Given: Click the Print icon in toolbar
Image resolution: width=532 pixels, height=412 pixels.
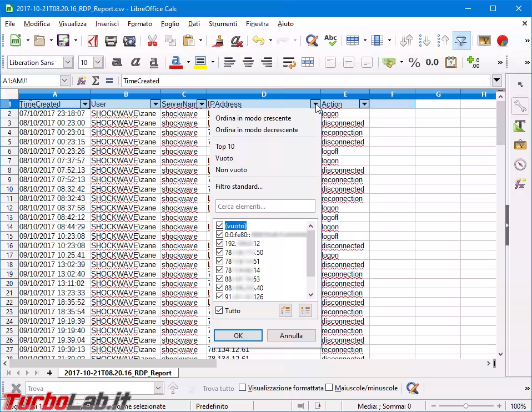Looking at the screenshot, I should [x=111, y=41].
